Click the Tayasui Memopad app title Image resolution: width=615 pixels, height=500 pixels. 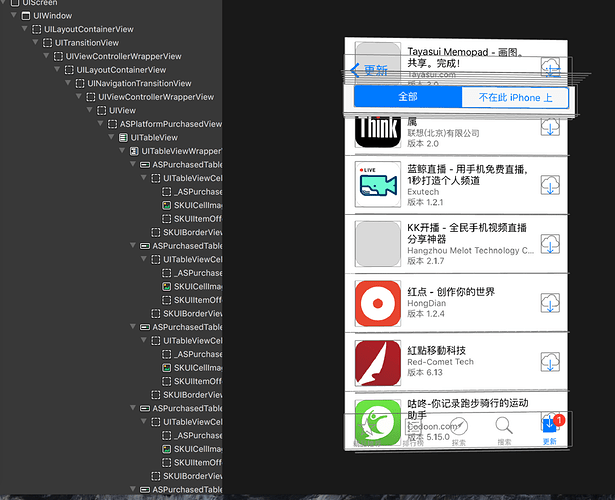tap(465, 57)
